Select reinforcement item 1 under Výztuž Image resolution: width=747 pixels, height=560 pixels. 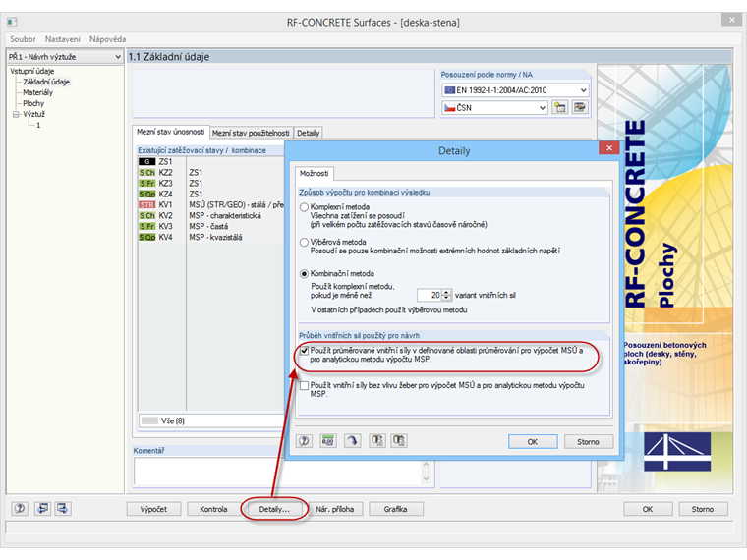(38, 125)
